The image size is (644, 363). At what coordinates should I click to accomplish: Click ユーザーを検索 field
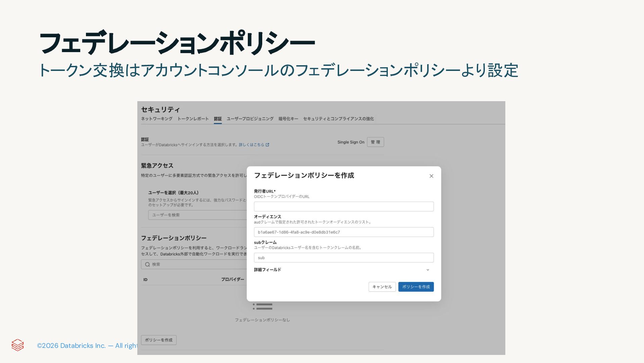pyautogui.click(x=197, y=215)
